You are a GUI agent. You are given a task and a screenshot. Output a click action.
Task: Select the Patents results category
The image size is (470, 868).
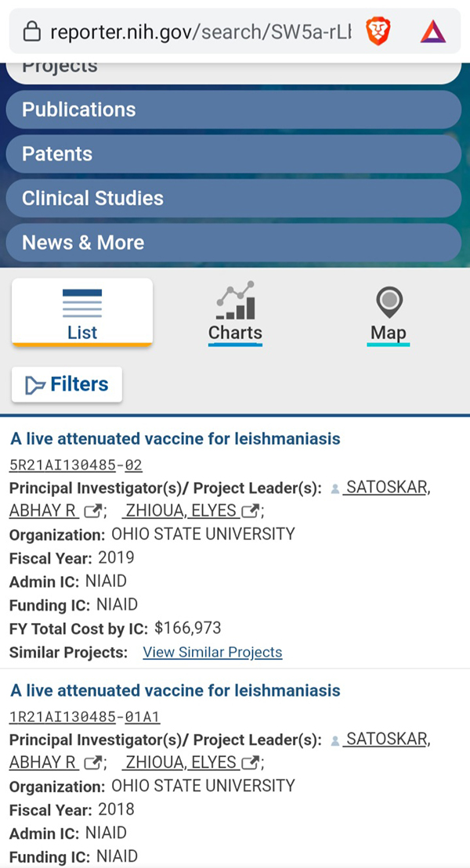coord(233,154)
